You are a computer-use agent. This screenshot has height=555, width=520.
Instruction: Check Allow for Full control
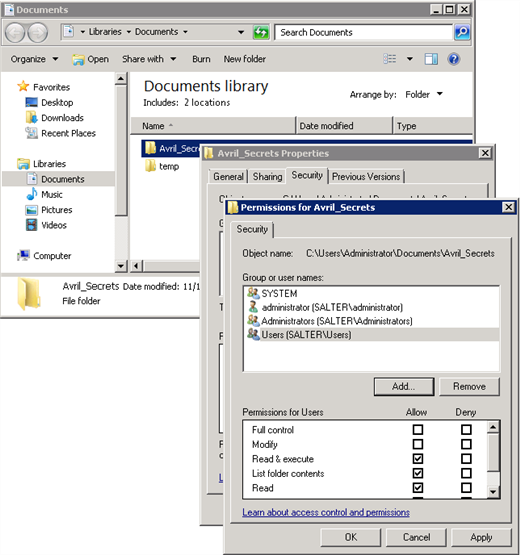(418, 430)
